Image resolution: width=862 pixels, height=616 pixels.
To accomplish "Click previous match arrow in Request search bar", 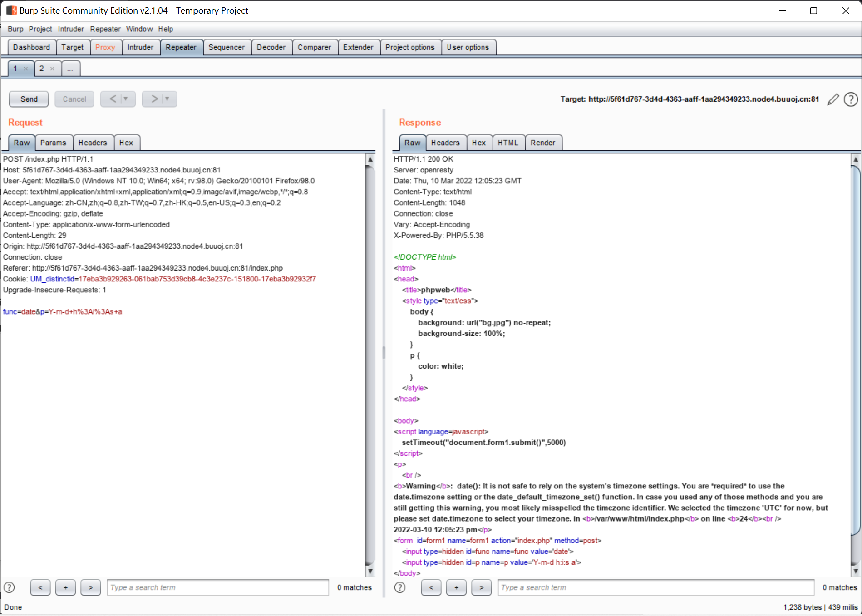I will pyautogui.click(x=40, y=587).
